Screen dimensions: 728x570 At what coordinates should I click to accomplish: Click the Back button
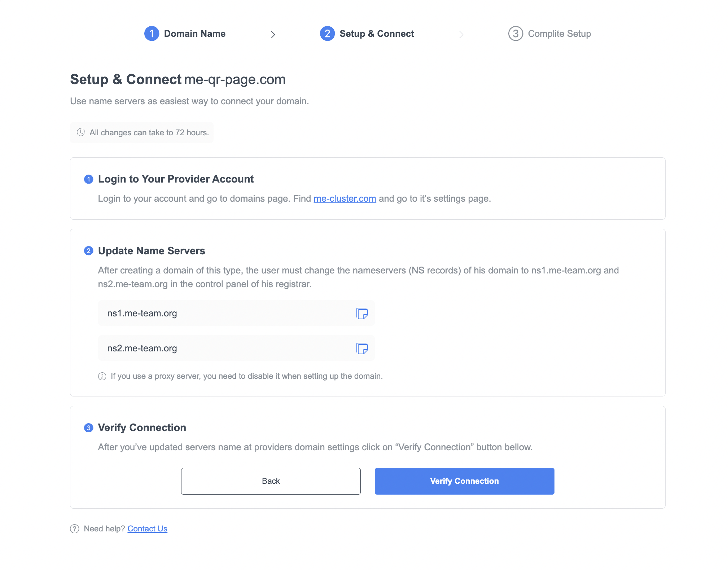pos(271,481)
